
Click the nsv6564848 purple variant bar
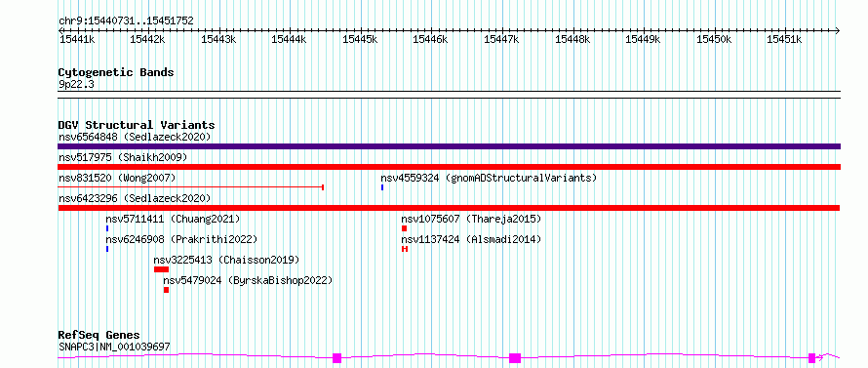449,146
